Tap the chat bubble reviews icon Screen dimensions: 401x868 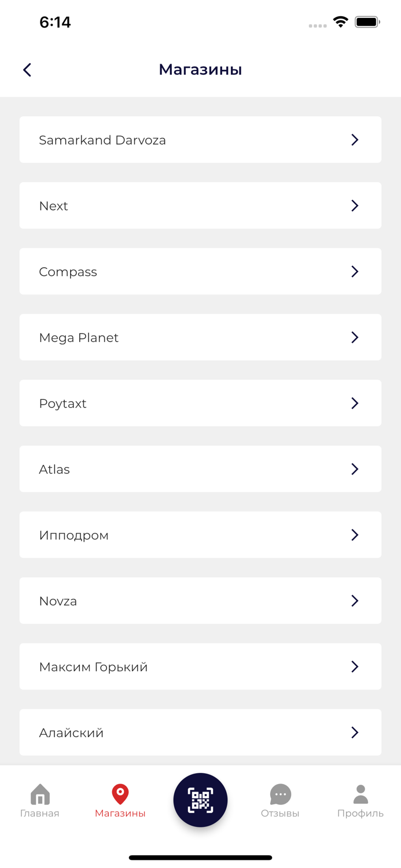[x=280, y=794]
